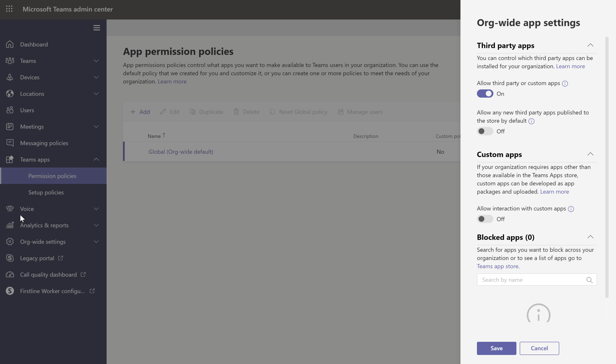Open Learn more under Third party apps
Image resolution: width=616 pixels, height=364 pixels.
pos(570,66)
